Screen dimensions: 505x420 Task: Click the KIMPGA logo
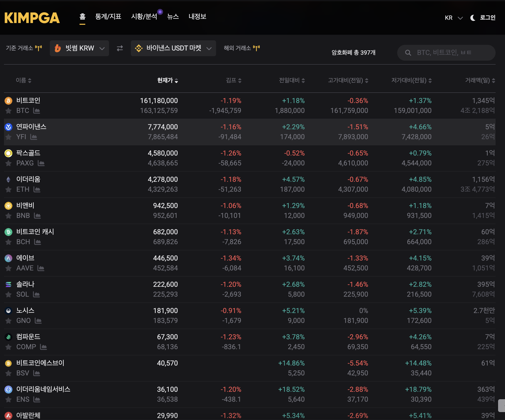click(32, 18)
